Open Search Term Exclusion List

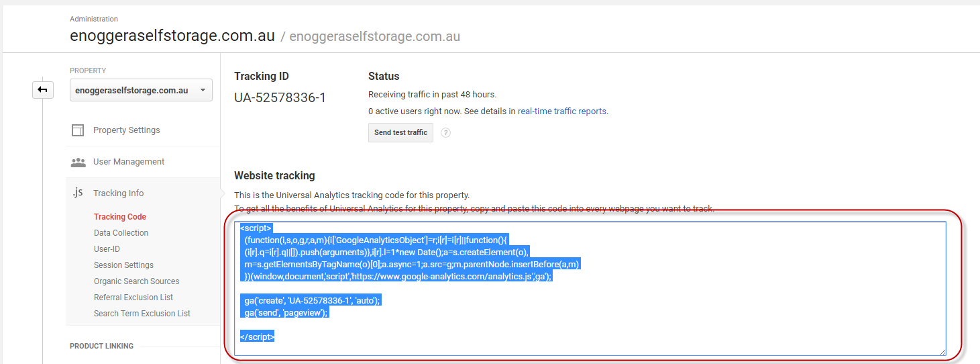coord(142,314)
